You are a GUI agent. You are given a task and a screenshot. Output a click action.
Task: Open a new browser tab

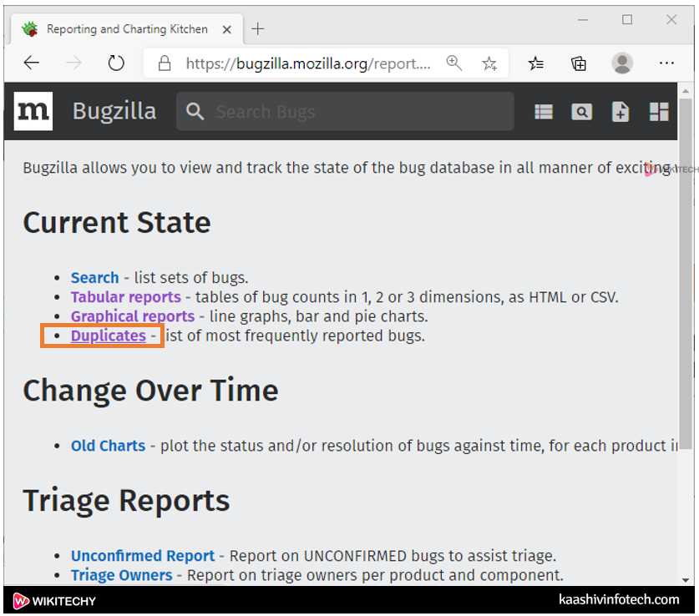click(x=258, y=29)
